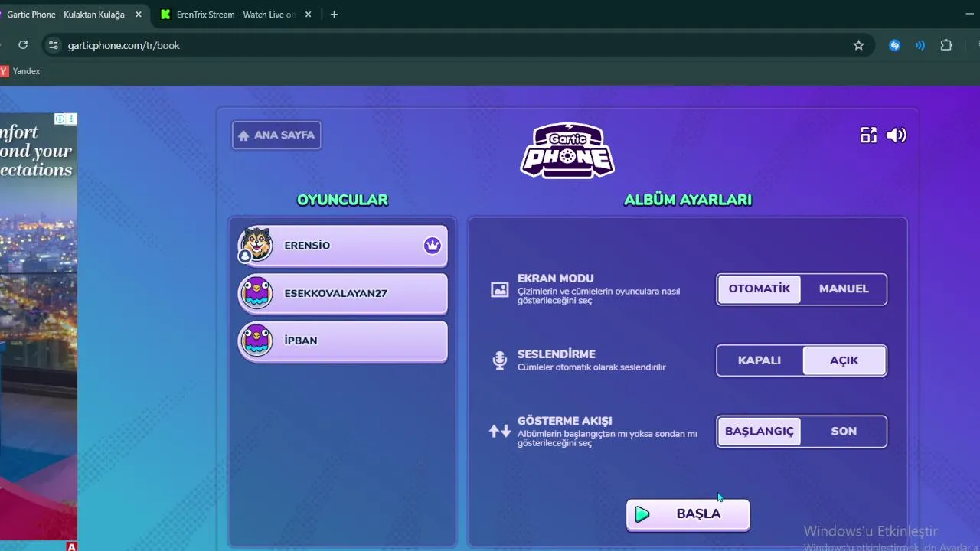
Task: Click the media casting waves icon
Action: 920,45
